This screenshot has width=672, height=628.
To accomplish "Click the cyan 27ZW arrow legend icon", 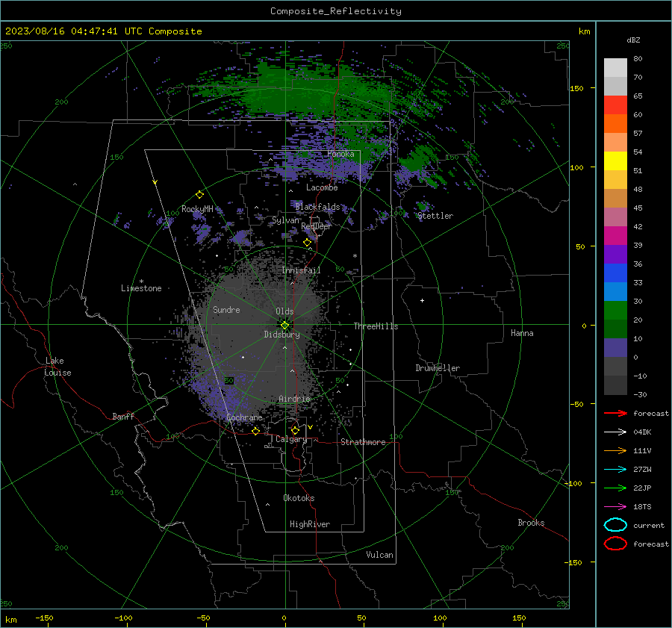I will click(615, 470).
